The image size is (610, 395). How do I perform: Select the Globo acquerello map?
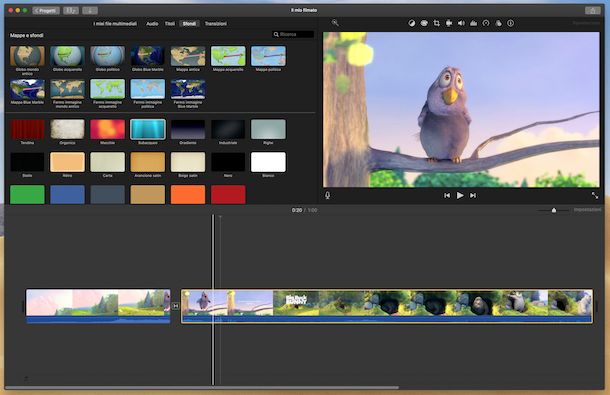pos(67,56)
